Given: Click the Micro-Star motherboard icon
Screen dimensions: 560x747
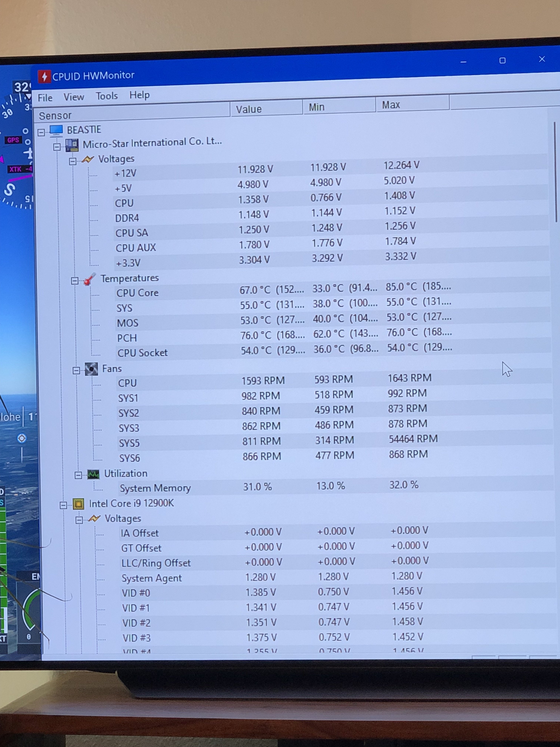Looking at the screenshot, I should click(x=72, y=145).
